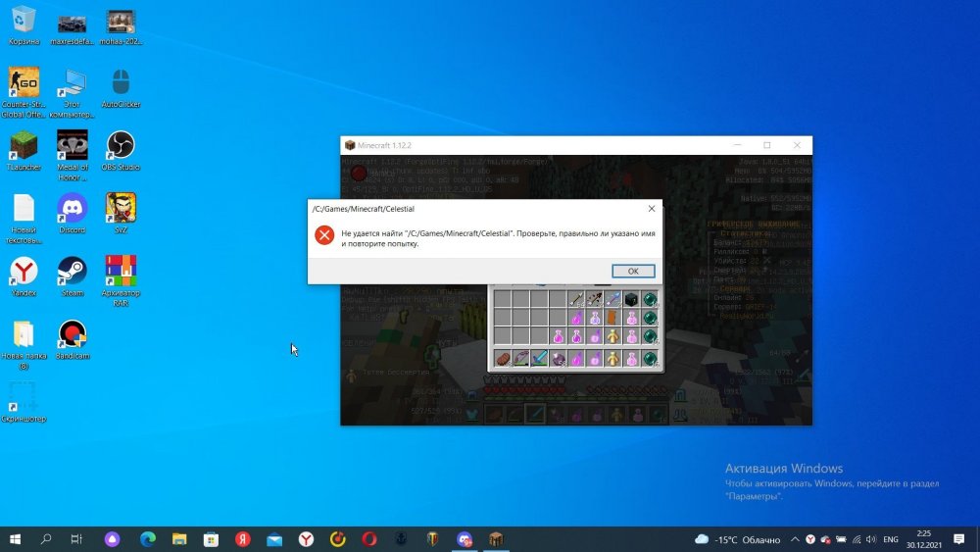Pick the orange item in inventory second row
The image size is (980, 552).
[613, 319]
